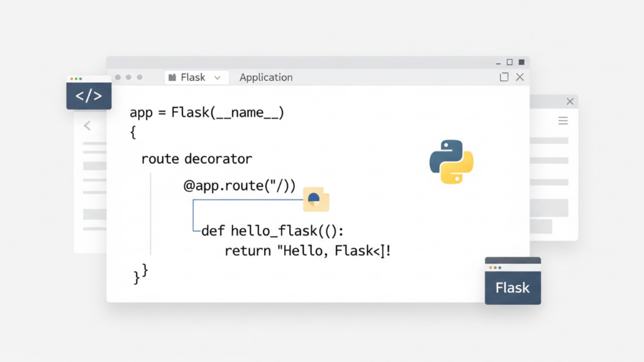644x362 pixels.
Task: Click the maximize square on main window
Action: click(504, 77)
